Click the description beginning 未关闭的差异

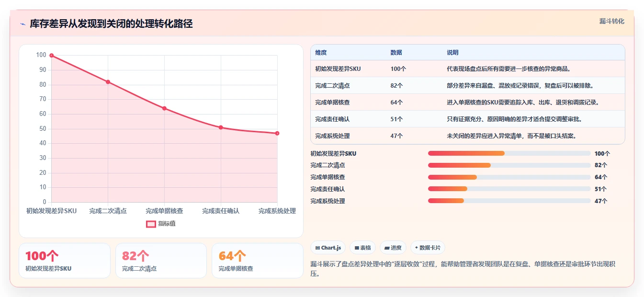click(511, 136)
